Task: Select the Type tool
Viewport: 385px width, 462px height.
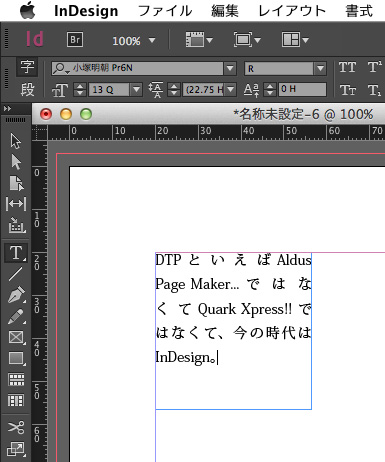Action: click(16, 253)
